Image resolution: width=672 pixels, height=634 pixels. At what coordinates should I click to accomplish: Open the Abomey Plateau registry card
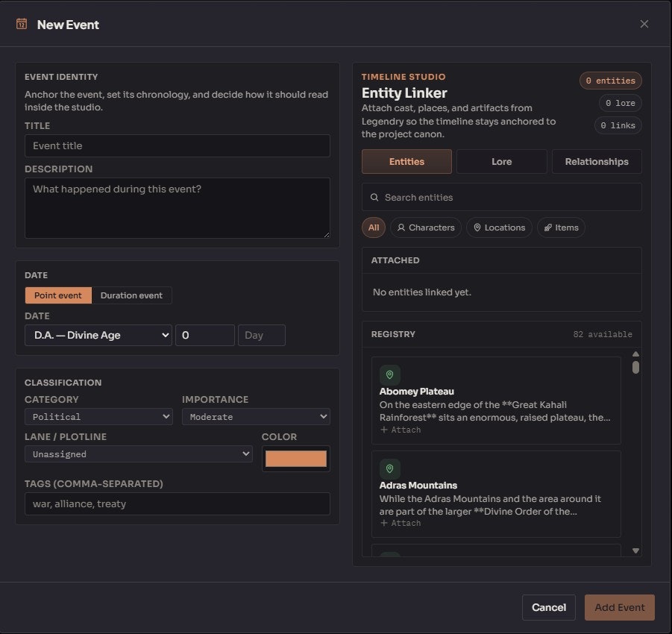pyautogui.click(x=496, y=401)
